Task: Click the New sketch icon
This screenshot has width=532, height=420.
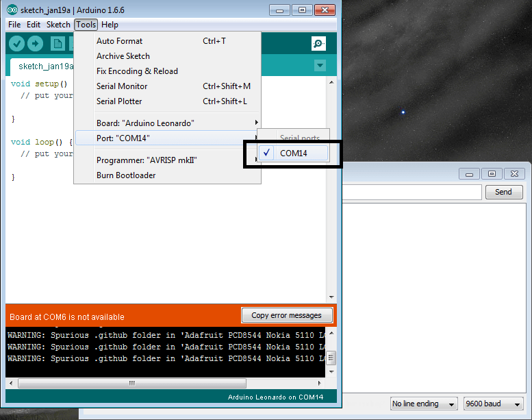Action: point(58,43)
